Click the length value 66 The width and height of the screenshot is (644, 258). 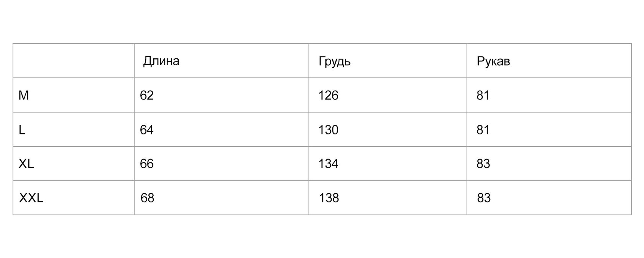pyautogui.click(x=146, y=164)
